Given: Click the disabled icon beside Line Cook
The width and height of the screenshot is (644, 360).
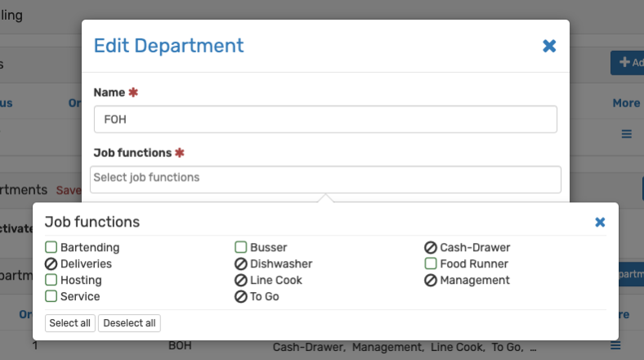Looking at the screenshot, I should point(241,281).
